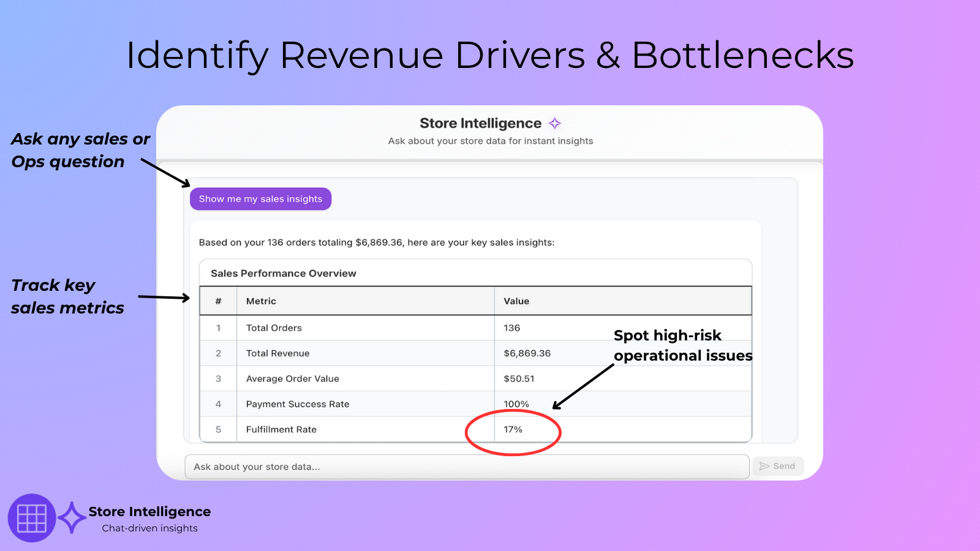Click row number 4 in the table
This screenshot has height=551, width=980.
coord(218,404)
